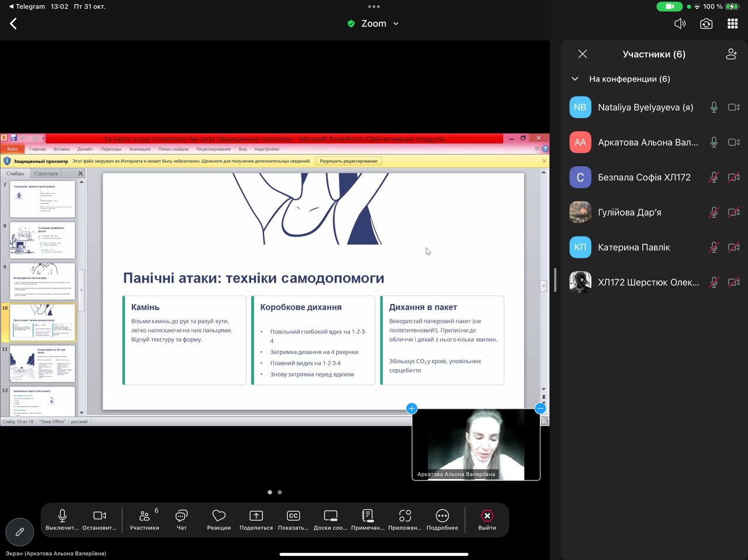
Task: Show captions via the CC item
Action: coord(293,516)
